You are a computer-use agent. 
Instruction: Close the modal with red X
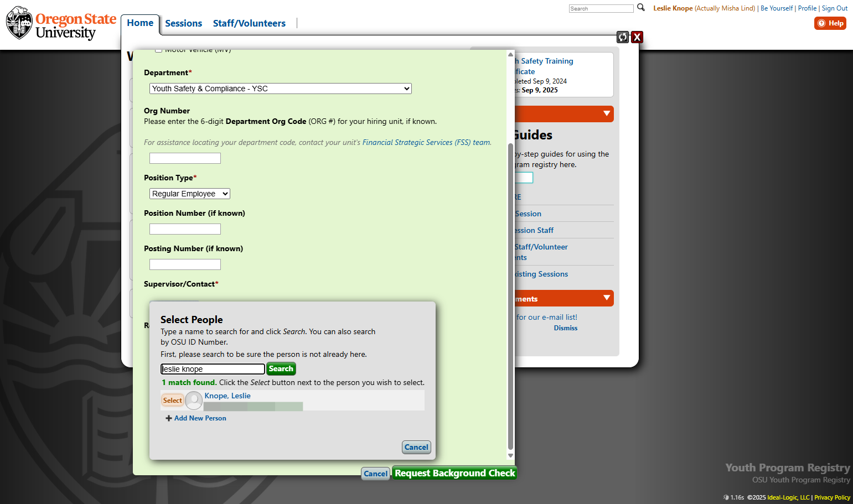coord(637,37)
